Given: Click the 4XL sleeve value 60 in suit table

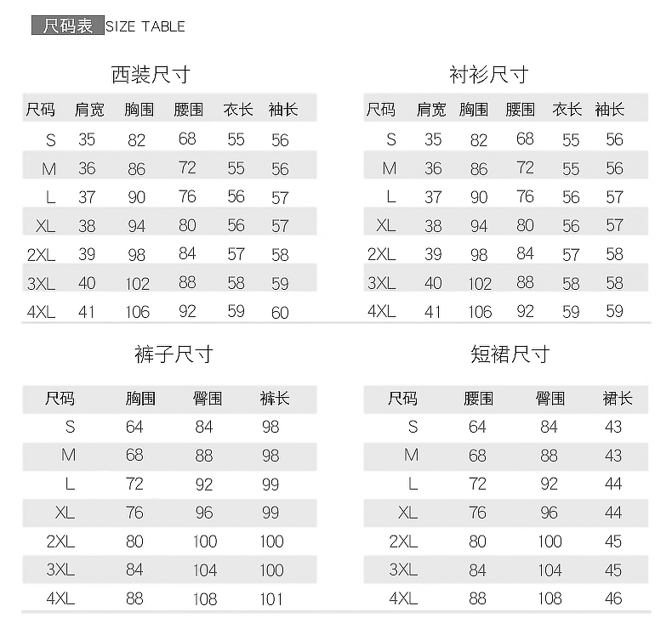Looking at the screenshot, I should [x=280, y=313].
